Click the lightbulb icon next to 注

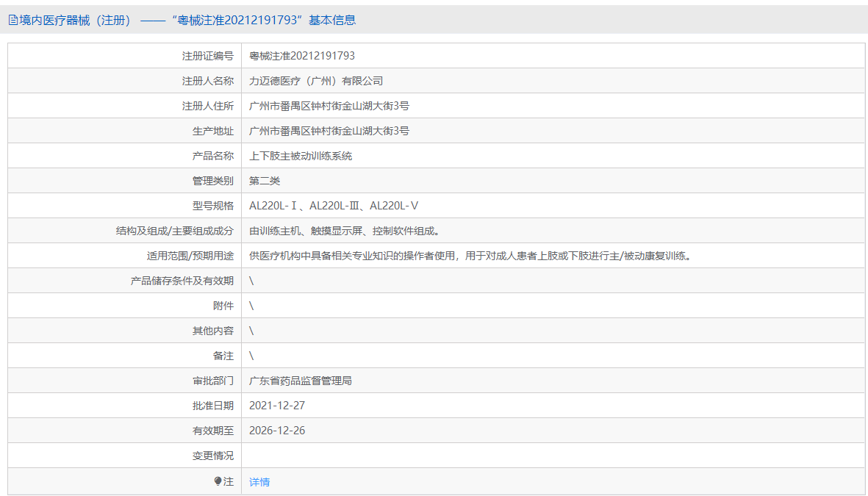pyautogui.click(x=218, y=481)
